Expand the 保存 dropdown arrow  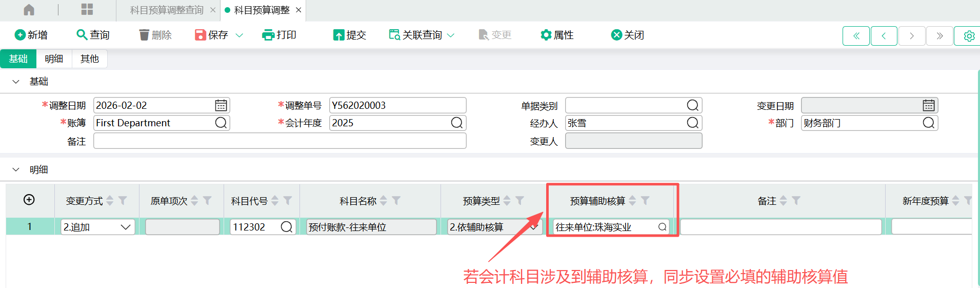click(239, 35)
